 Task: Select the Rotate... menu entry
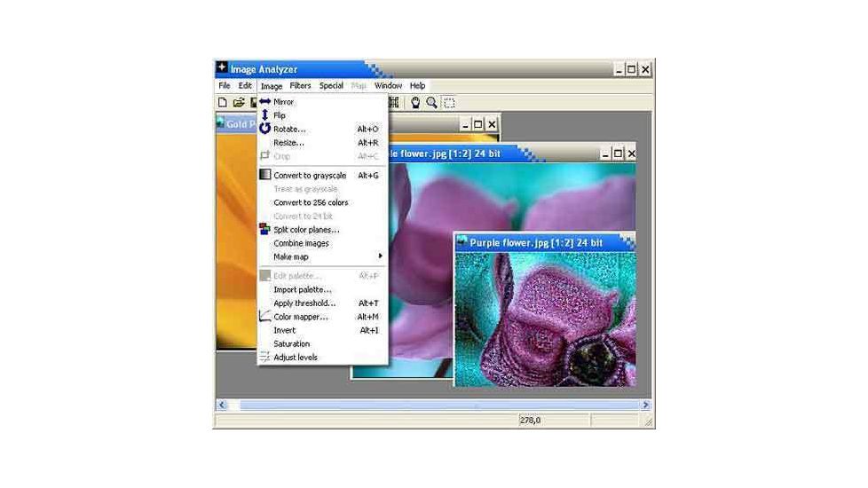(322, 129)
